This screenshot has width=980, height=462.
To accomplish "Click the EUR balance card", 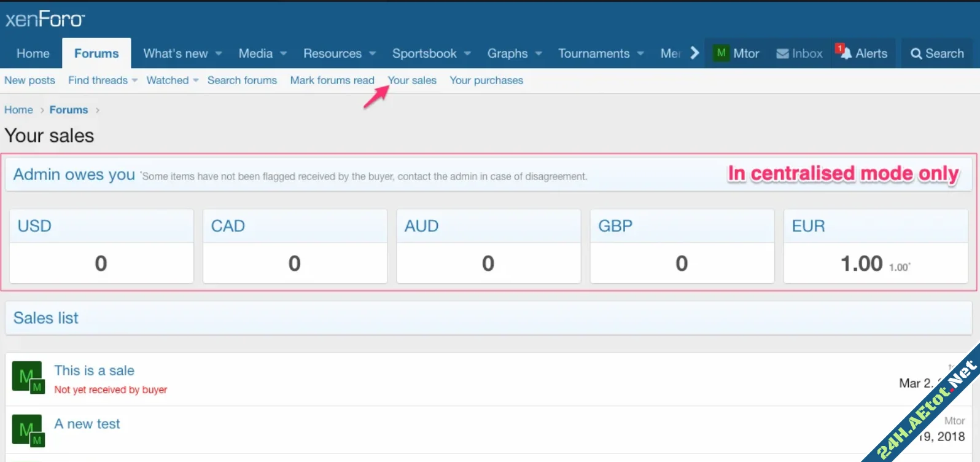I will pyautogui.click(x=876, y=246).
